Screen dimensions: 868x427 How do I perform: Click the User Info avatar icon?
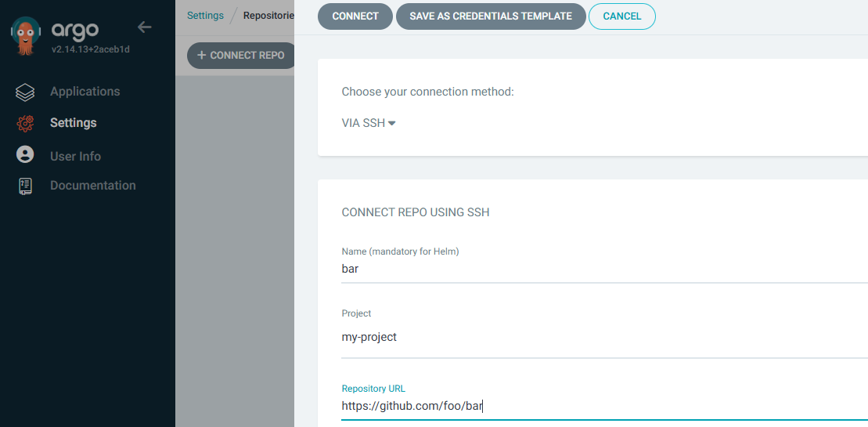tap(25, 154)
